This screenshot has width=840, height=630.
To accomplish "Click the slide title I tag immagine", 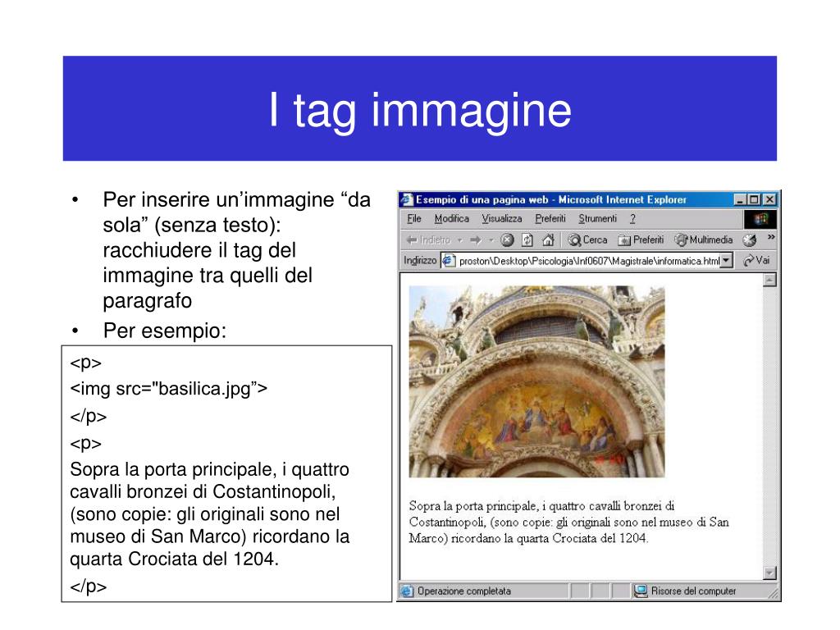I will pyautogui.click(x=420, y=111).
